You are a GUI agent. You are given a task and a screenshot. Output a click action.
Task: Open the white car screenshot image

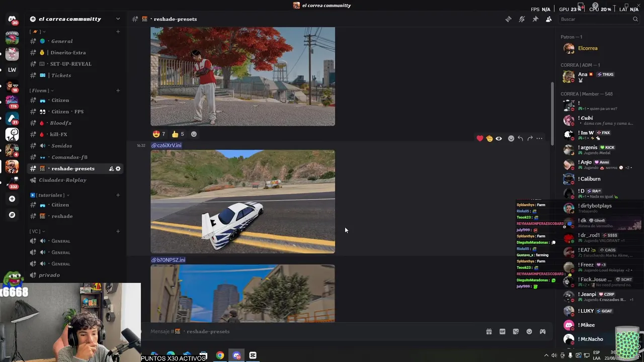[x=243, y=202]
